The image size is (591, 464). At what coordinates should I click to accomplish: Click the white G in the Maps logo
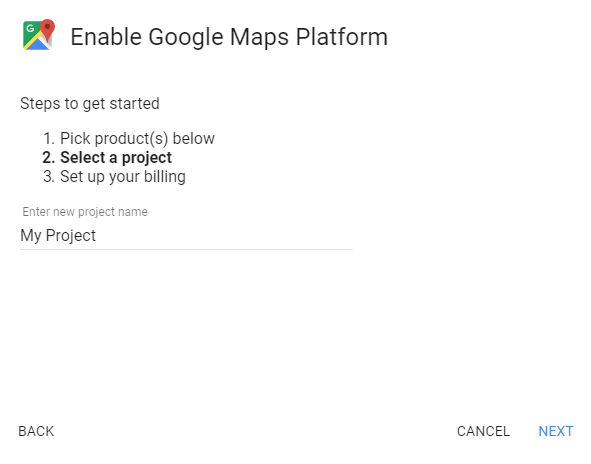coord(30,28)
